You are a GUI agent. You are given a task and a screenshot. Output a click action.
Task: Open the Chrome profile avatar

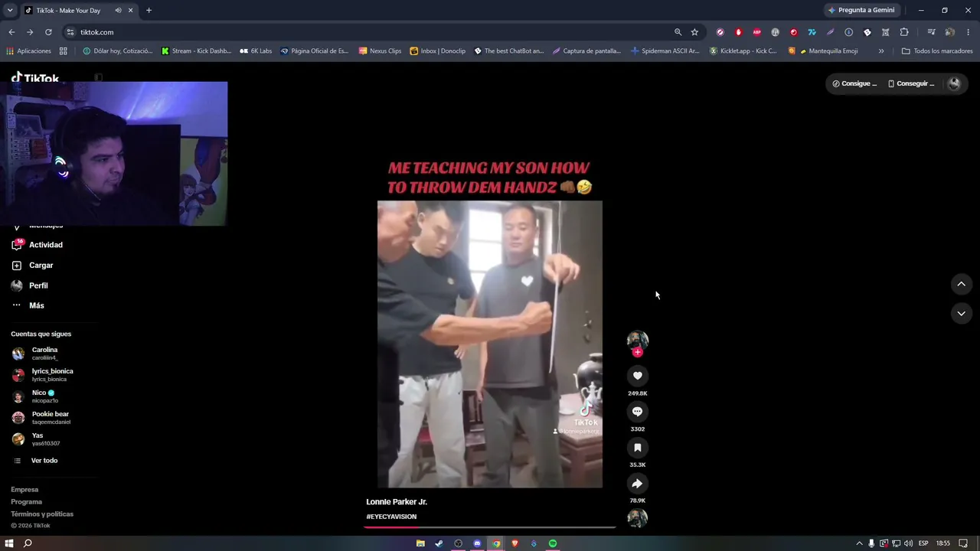point(950,32)
